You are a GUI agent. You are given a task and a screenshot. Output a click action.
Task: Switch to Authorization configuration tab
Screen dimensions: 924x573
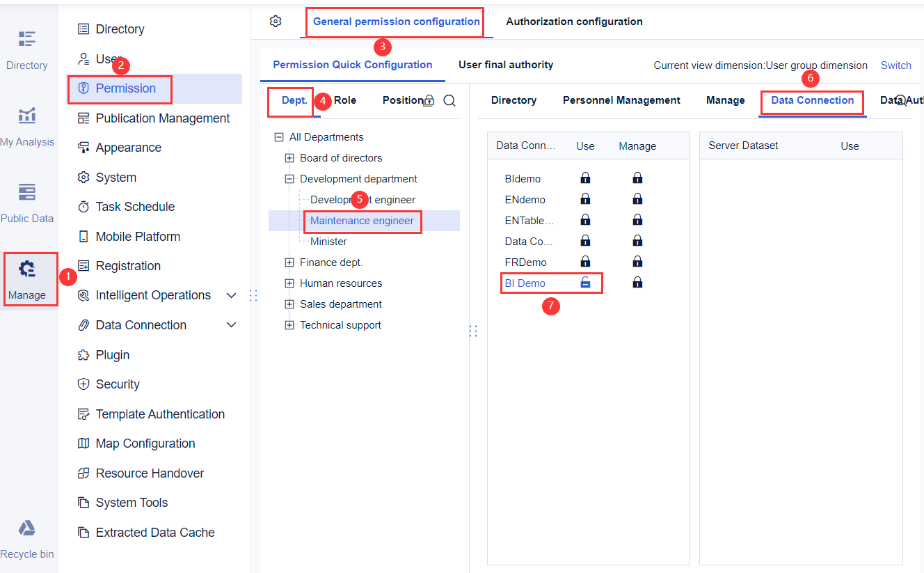(x=574, y=22)
